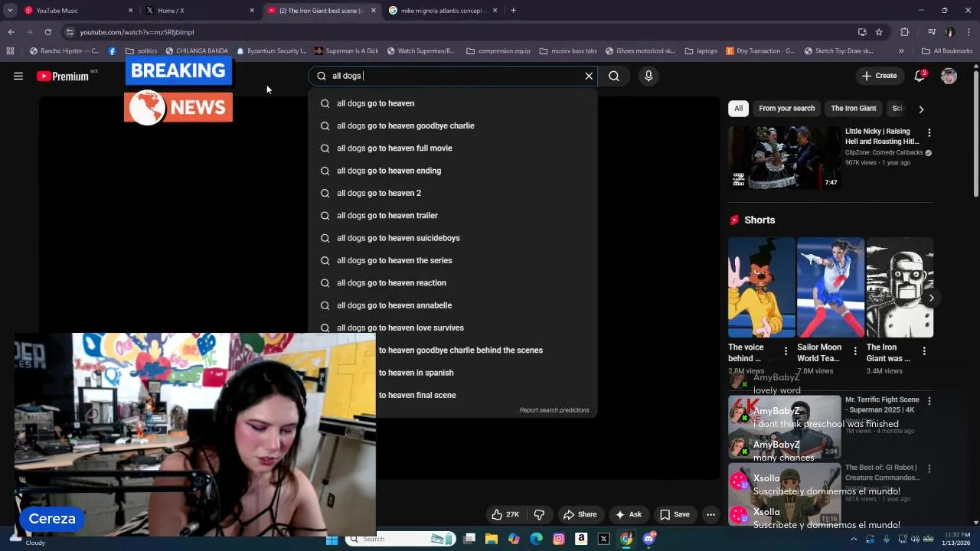Switch to the YouTube Music tab
Image resolution: width=980 pixels, height=551 pixels.
[79, 11]
